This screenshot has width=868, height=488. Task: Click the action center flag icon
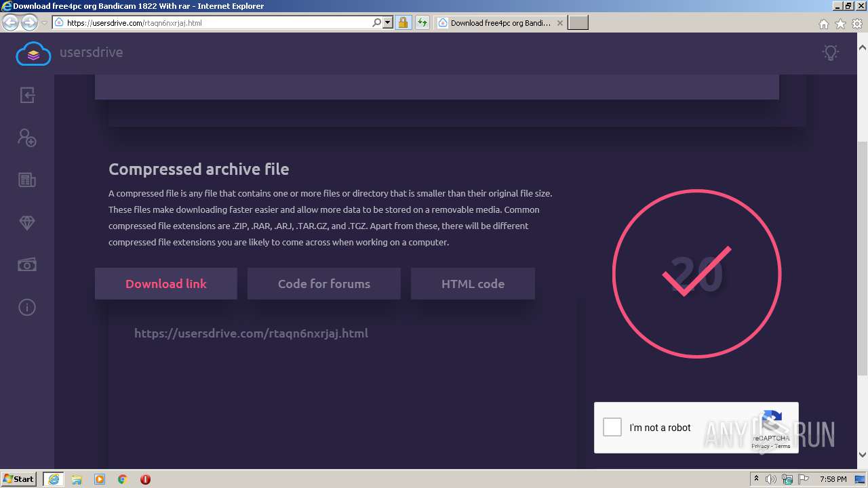click(x=804, y=479)
